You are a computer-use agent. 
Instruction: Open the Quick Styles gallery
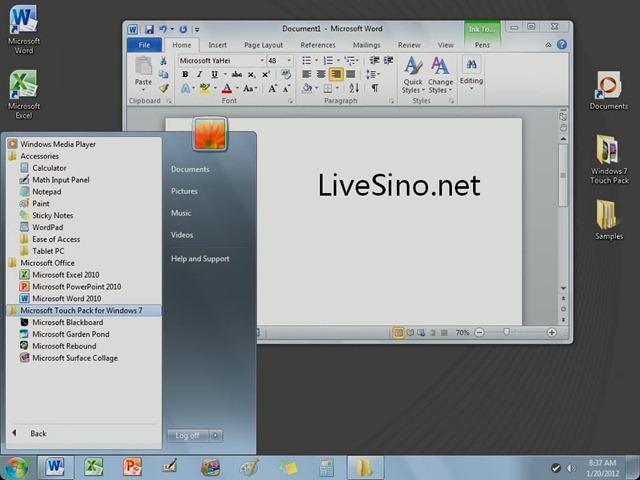point(413,75)
